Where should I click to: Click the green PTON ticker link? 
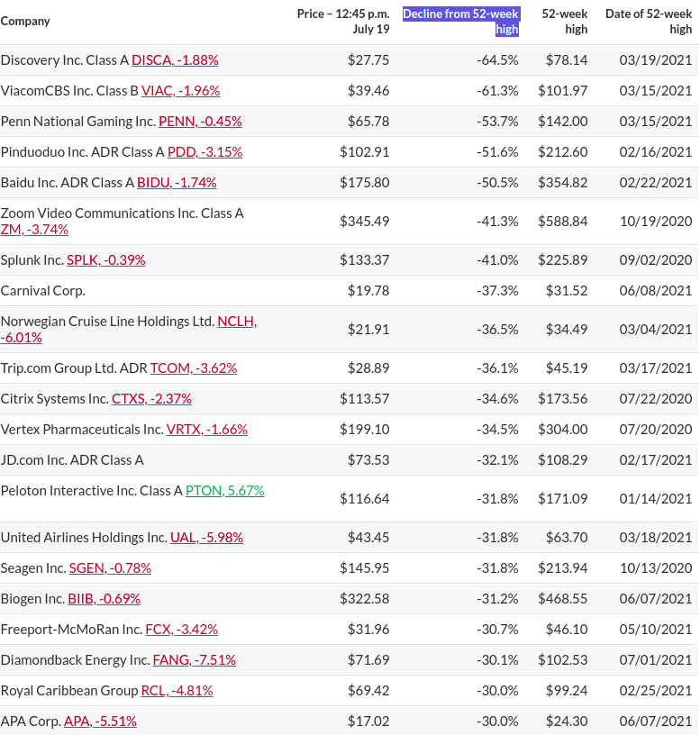point(224,491)
